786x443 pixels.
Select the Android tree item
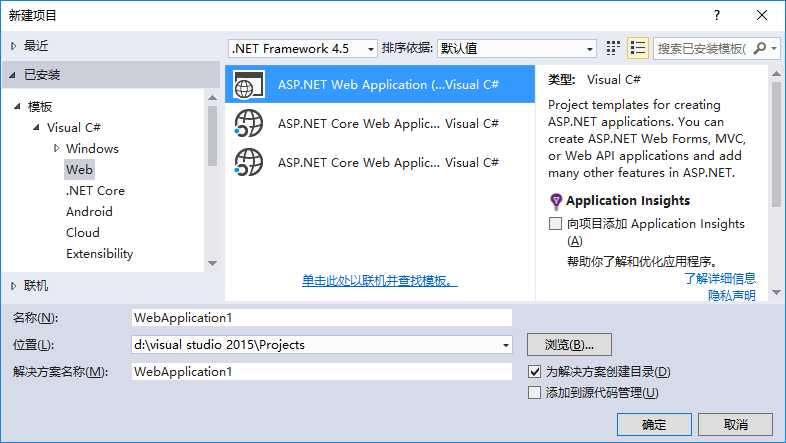(89, 211)
